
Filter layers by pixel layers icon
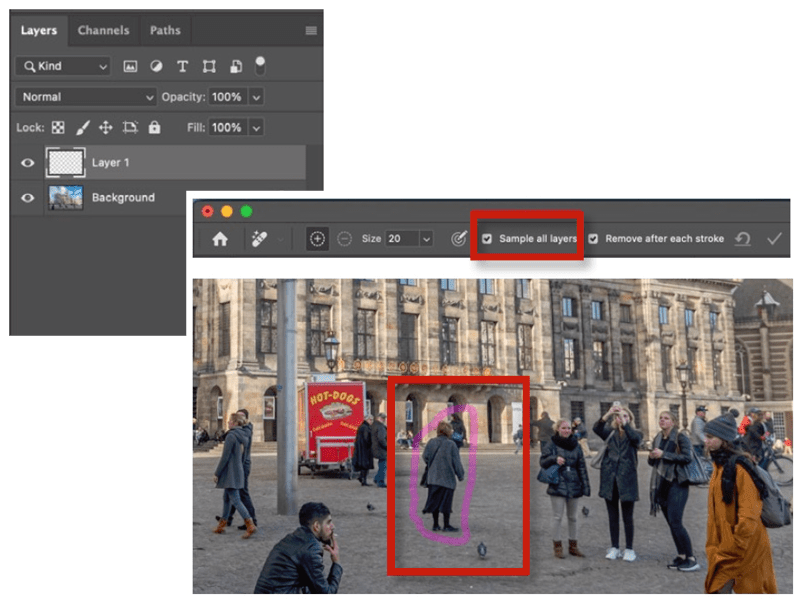click(x=130, y=66)
